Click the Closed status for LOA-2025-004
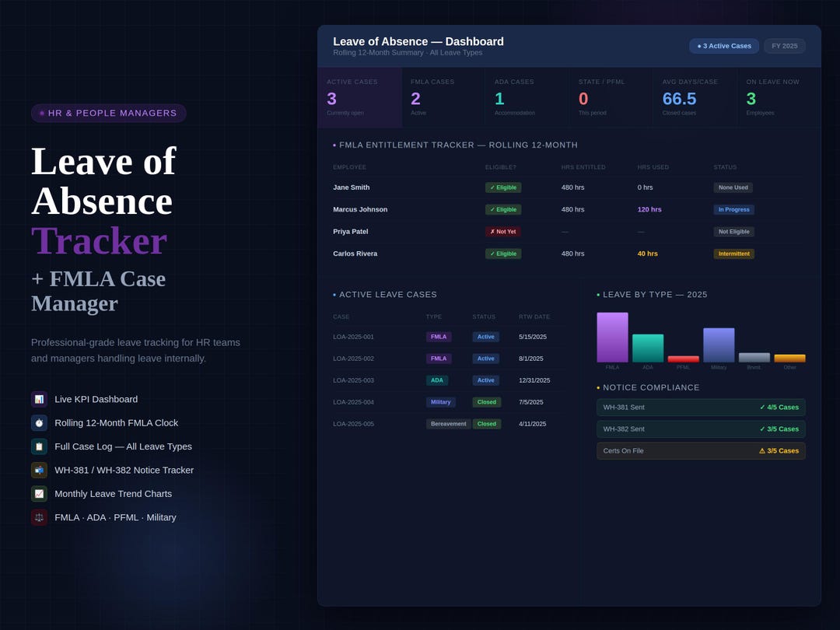The width and height of the screenshot is (840, 630). coord(486,402)
